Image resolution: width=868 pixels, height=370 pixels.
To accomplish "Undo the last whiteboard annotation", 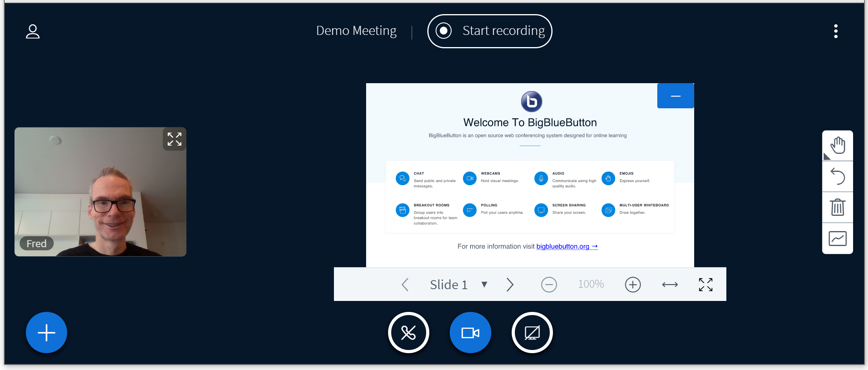I will tap(838, 176).
